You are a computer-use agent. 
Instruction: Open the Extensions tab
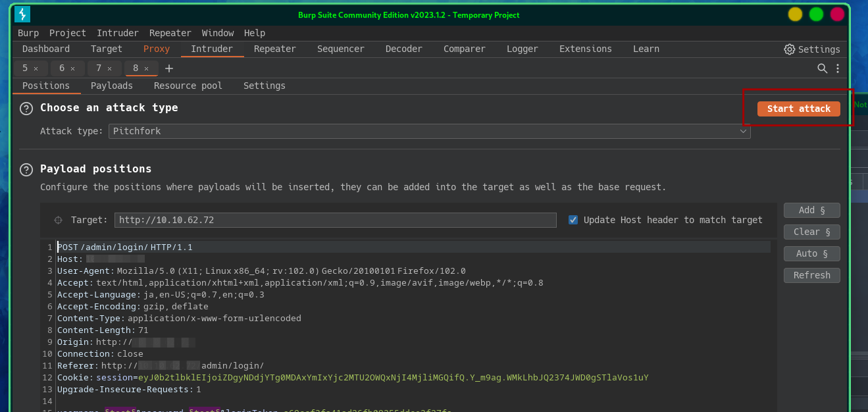pos(586,49)
